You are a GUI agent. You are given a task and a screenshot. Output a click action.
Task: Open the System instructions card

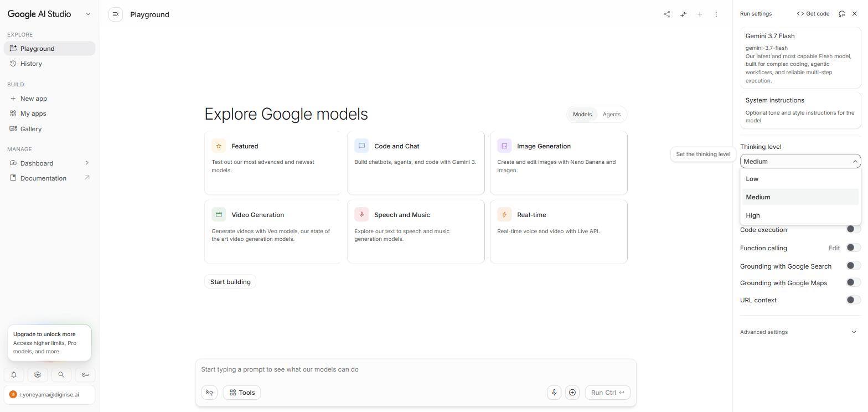tap(800, 110)
